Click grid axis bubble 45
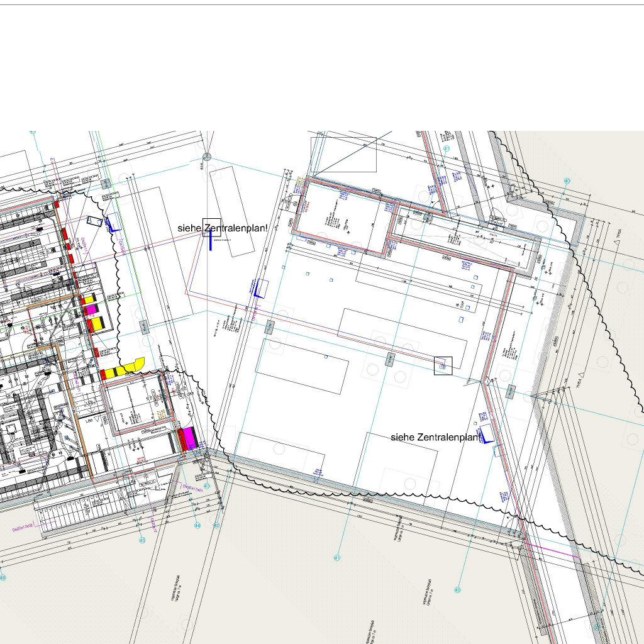 (142, 540)
